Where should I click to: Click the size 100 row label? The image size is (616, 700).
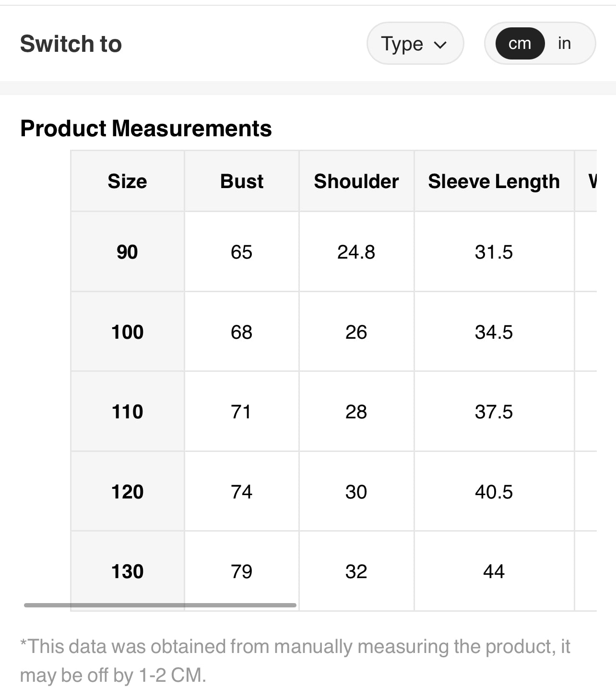[x=127, y=332]
